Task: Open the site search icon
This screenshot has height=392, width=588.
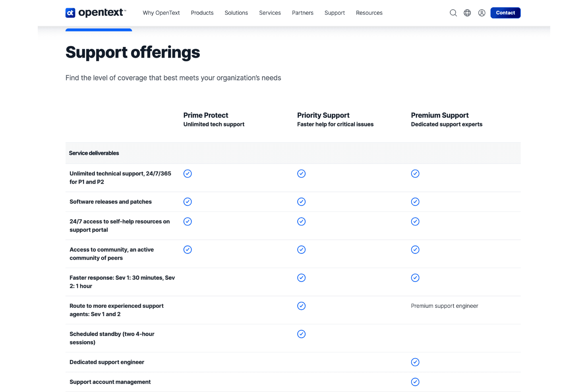Action: (x=453, y=13)
